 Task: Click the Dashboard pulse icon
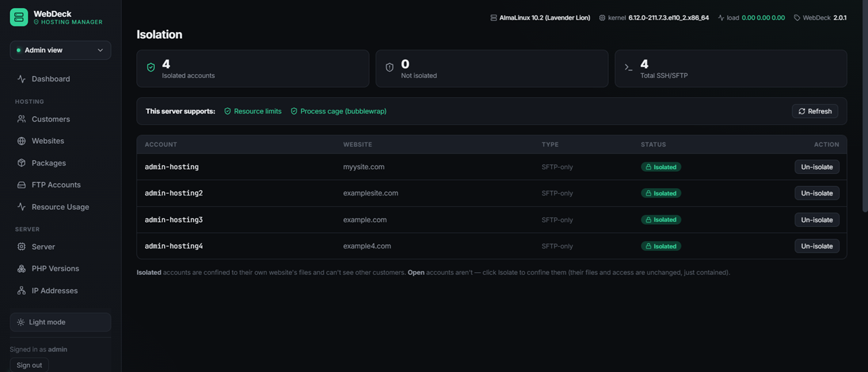[x=22, y=79]
